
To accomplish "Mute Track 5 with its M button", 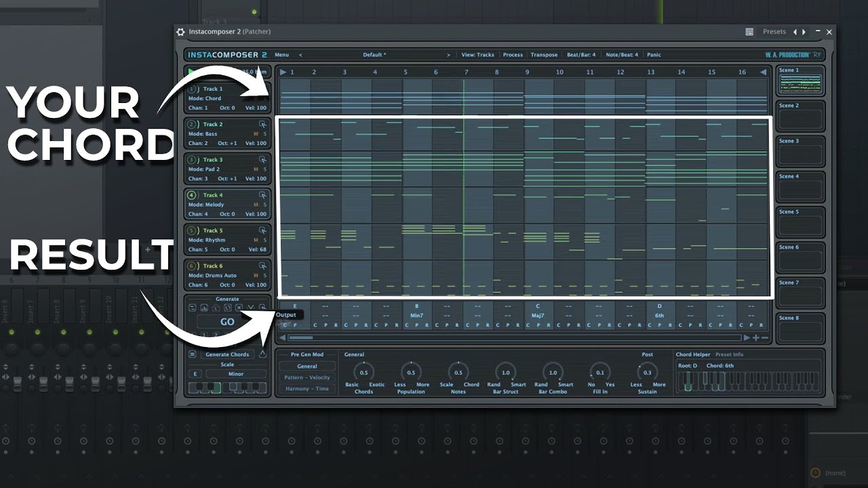I will click(256, 240).
